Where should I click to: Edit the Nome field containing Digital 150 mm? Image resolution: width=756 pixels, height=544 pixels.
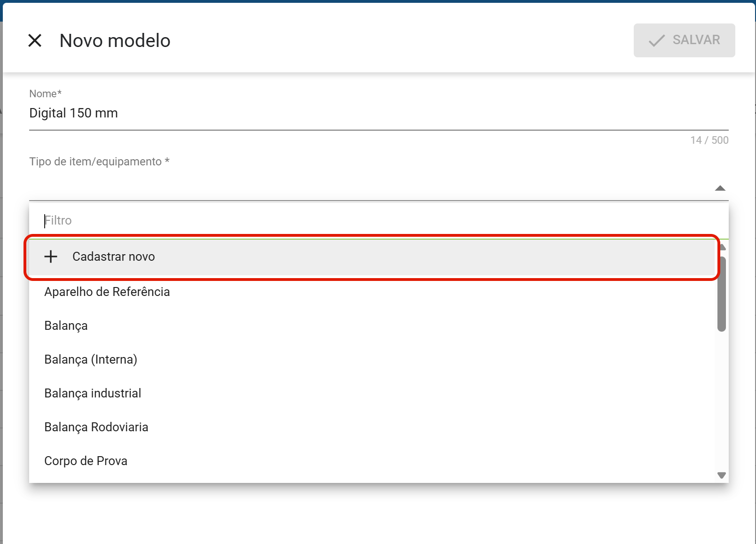point(378,113)
